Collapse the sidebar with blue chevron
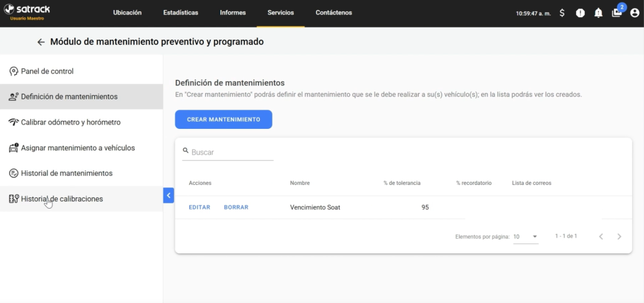 point(169,195)
